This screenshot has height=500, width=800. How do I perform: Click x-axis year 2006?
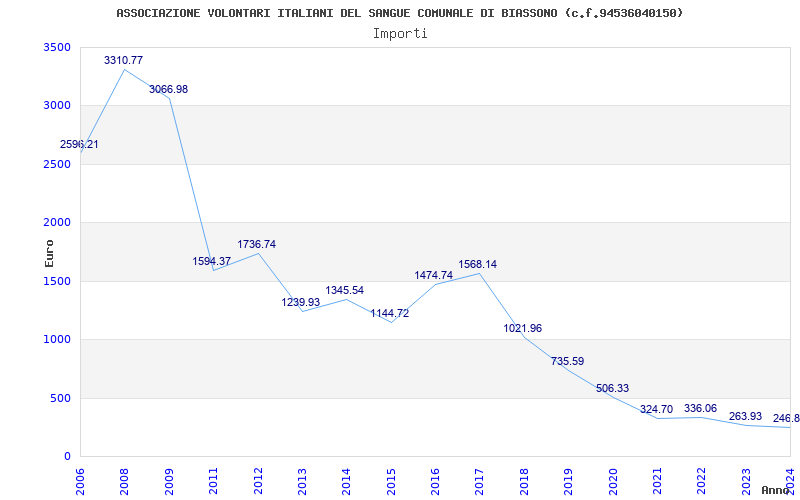point(81,481)
